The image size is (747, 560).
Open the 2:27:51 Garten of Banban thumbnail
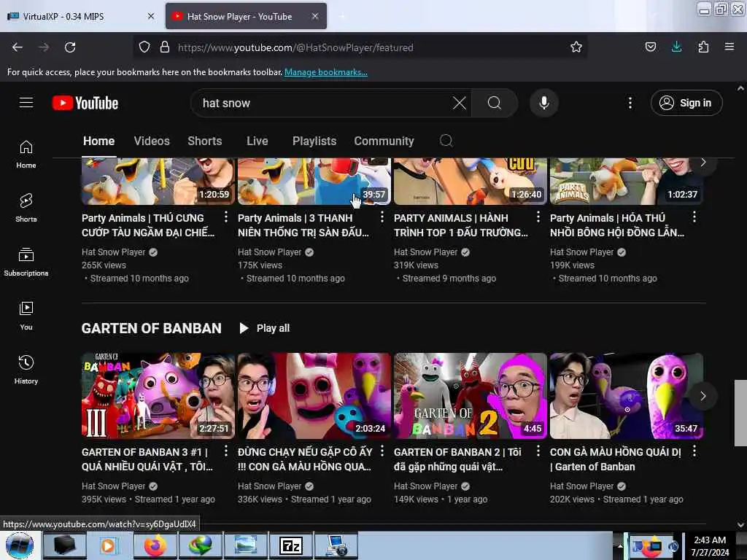(x=158, y=396)
